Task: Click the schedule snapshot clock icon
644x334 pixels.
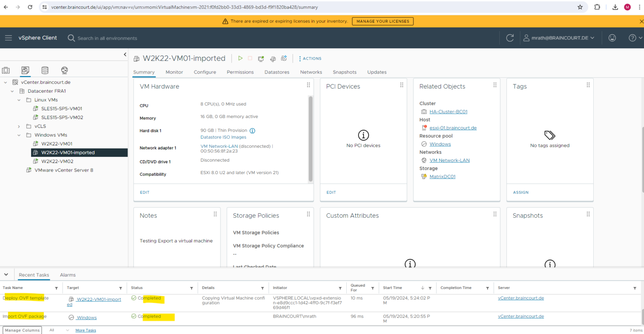Action: tap(284, 58)
